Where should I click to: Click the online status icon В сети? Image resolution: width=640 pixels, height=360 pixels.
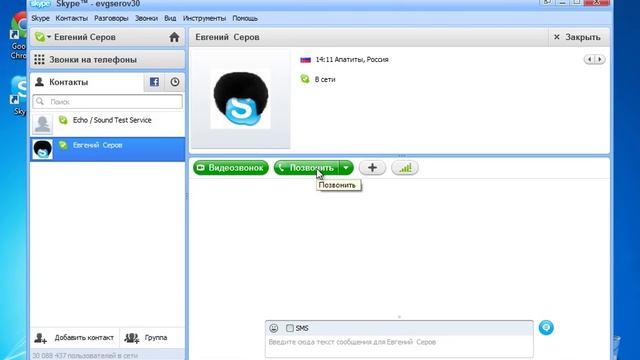tap(305, 79)
